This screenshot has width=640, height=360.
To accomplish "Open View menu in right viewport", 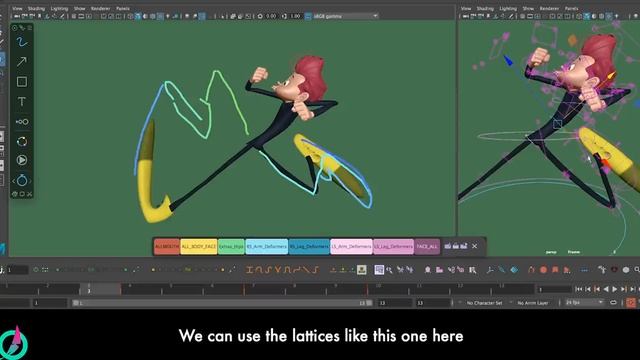I will (466, 8).
